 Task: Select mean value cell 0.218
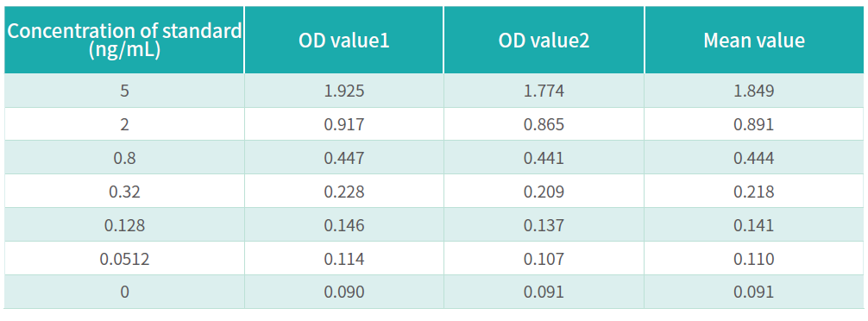pos(754,192)
